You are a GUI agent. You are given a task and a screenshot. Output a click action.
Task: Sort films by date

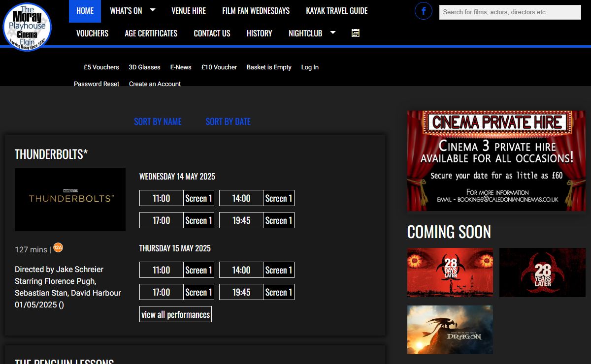(x=228, y=121)
